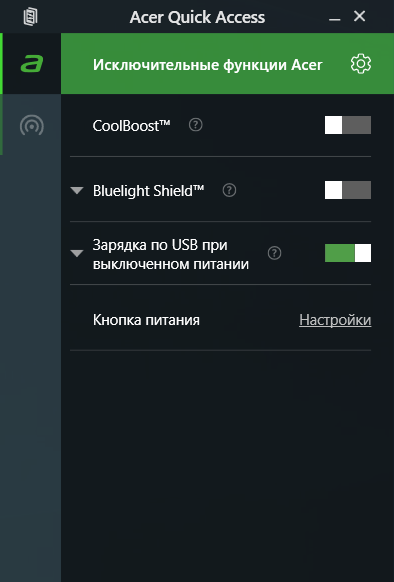The width and height of the screenshot is (394, 582).
Task: Click the Исключительные функции Acer header
Action: (x=208, y=65)
